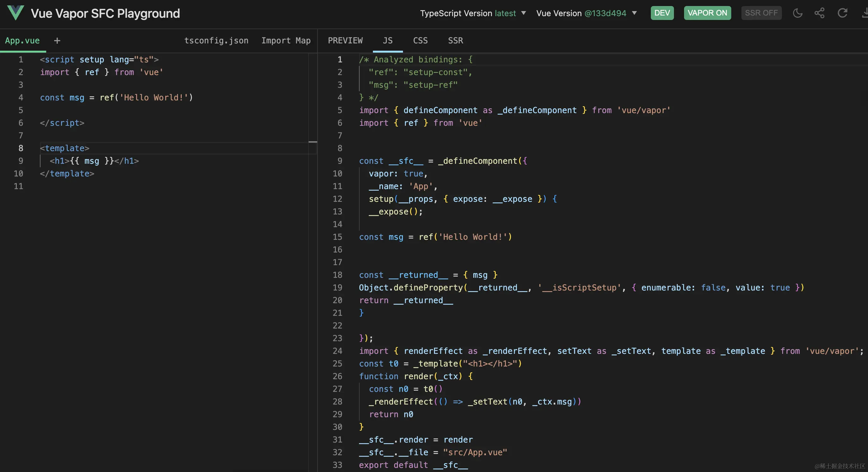The image size is (868, 472).
Task: Turn off VAPOR ON toggle
Action: point(707,13)
